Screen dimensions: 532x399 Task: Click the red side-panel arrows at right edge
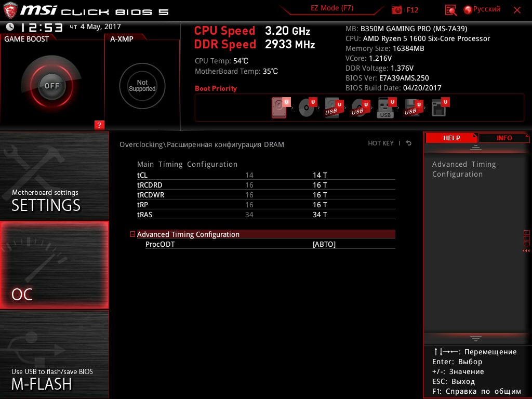(526, 251)
